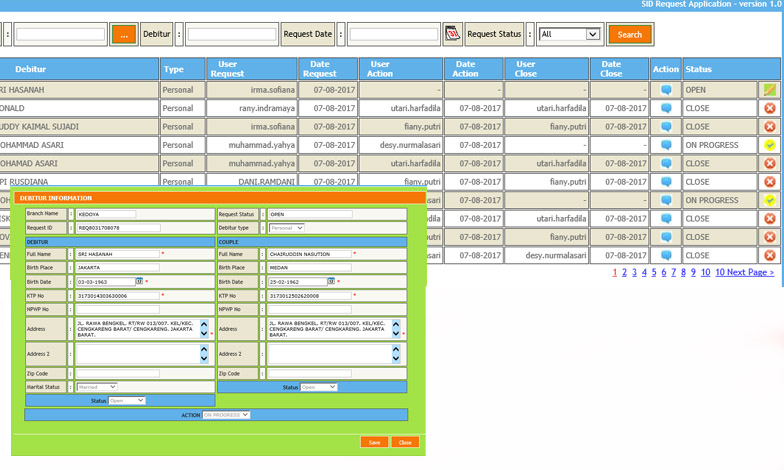The image size is (784, 470).
Task: Open the Debitur type dropdown
Action: tap(287, 228)
